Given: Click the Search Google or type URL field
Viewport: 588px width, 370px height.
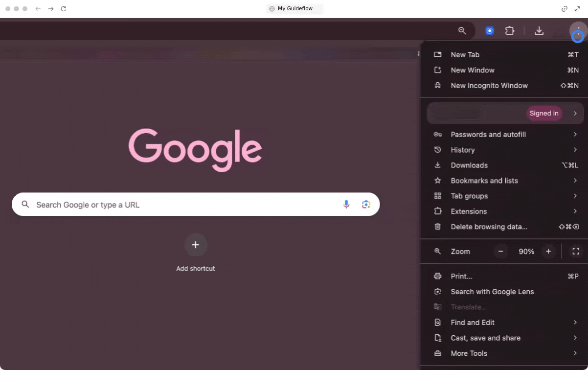Looking at the screenshot, I should 186,205.
